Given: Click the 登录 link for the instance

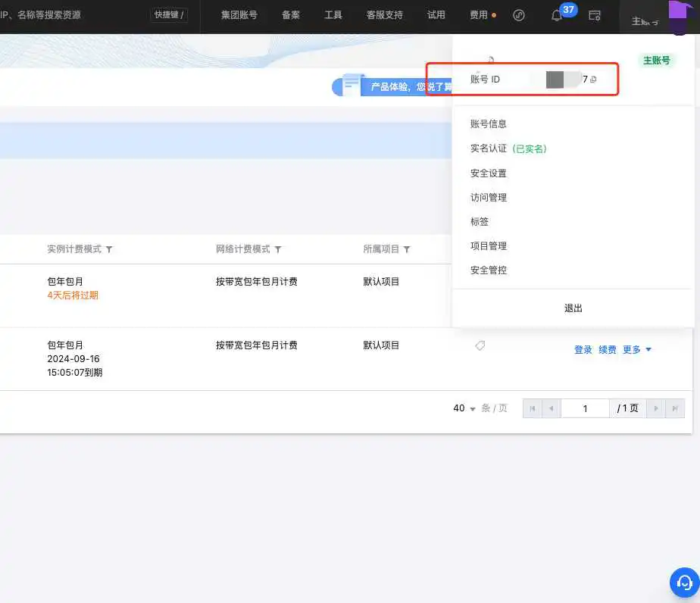Looking at the screenshot, I should (583, 350).
